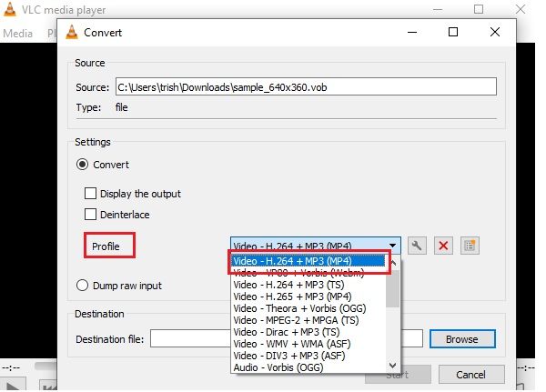Maximize the VLC media player window
This screenshot has width=546, height=392.
pos(479,9)
